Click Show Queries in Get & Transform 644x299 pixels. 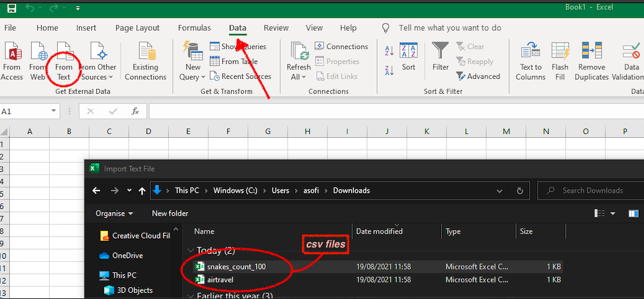(238, 47)
